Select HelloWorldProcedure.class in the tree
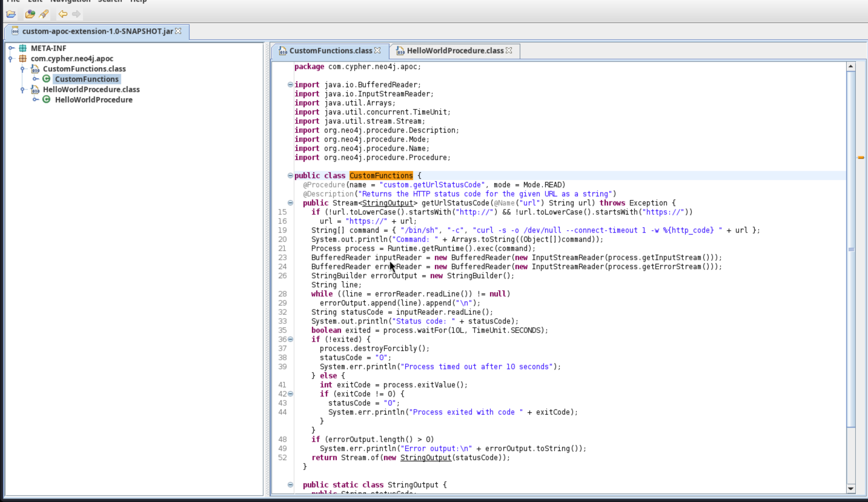This screenshot has height=502, width=868. pos(91,90)
